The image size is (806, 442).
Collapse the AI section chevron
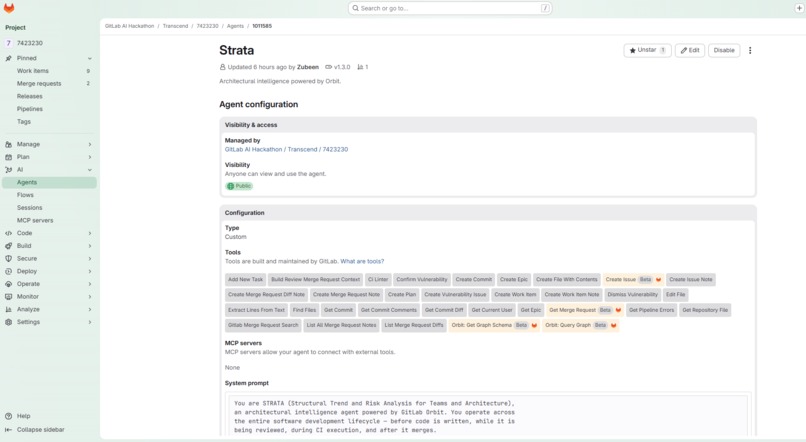(x=89, y=170)
